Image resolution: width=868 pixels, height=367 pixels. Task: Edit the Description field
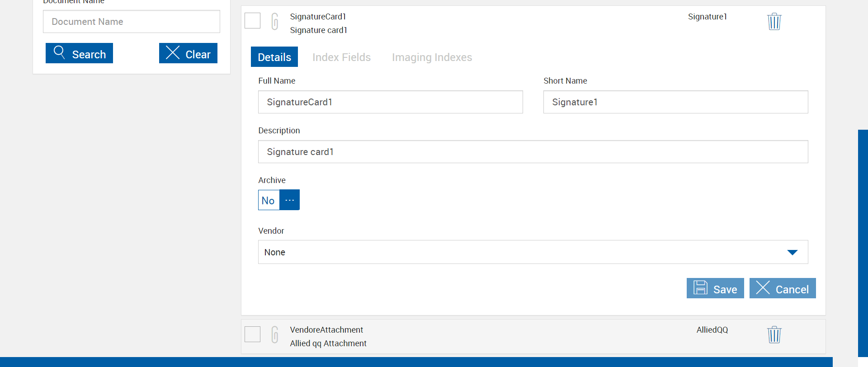tap(533, 152)
